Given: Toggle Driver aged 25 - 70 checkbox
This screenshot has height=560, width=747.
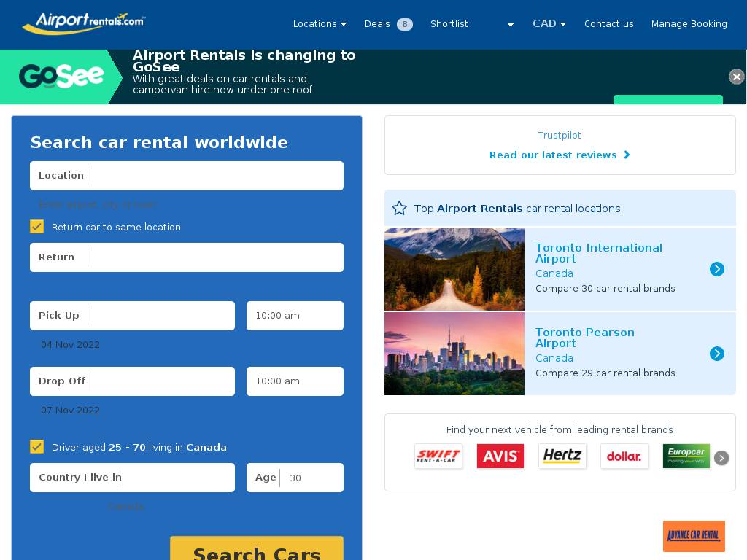Looking at the screenshot, I should coord(36,446).
